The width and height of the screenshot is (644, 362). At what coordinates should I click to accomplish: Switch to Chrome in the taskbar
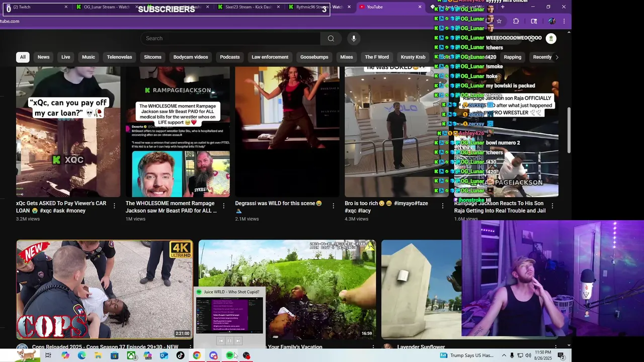pyautogui.click(x=197, y=355)
